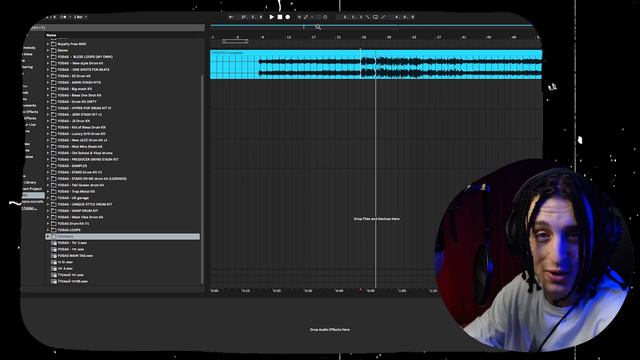Image resolution: width=640 pixels, height=360 pixels.
Task: Expand YOGAS - JERK STASH KIT folder
Action: [x=48, y=115]
